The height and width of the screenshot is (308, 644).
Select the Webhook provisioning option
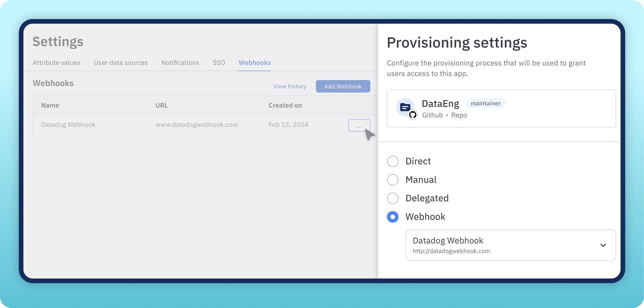point(393,217)
